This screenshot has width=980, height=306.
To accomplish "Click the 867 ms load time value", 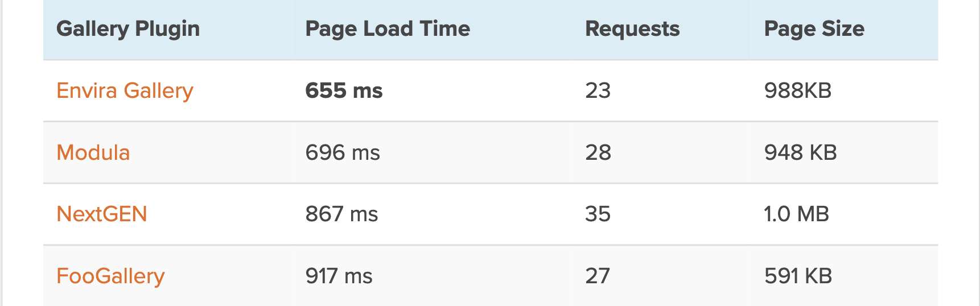I will (x=341, y=214).
